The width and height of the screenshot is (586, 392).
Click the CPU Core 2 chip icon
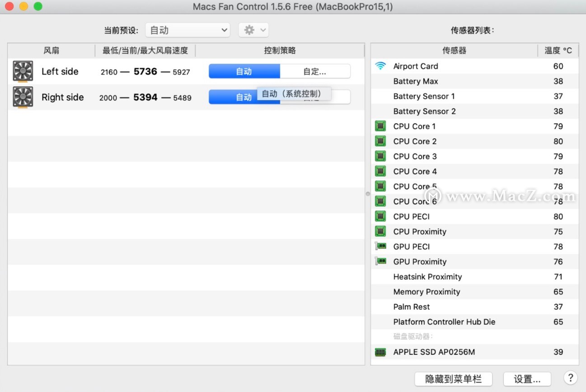380,141
